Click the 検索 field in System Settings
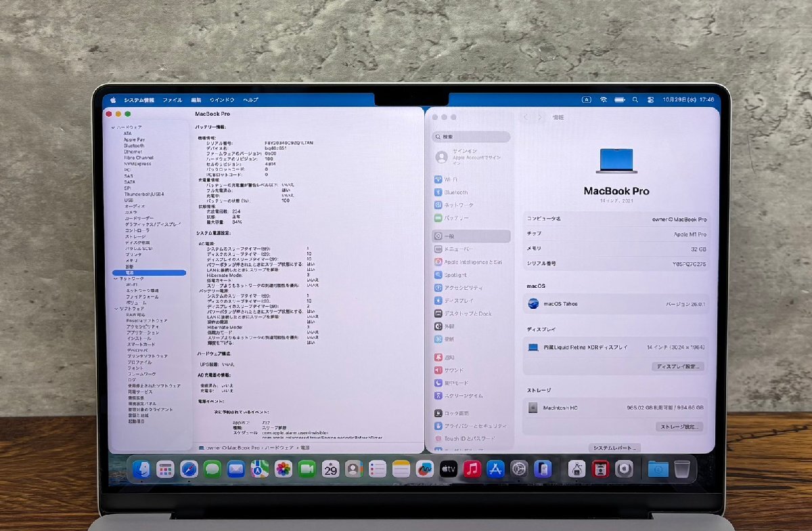The image size is (812, 531). (x=472, y=136)
